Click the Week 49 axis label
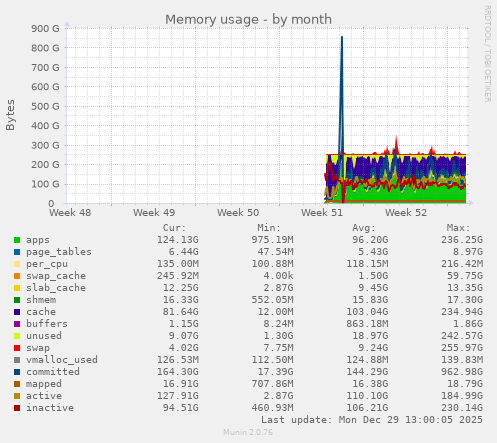 [154, 213]
